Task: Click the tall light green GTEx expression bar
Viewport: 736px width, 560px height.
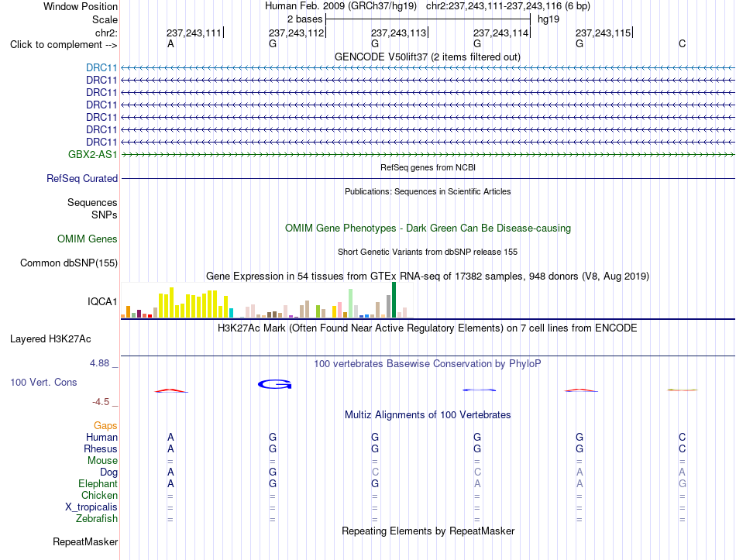Action: [x=351, y=304]
